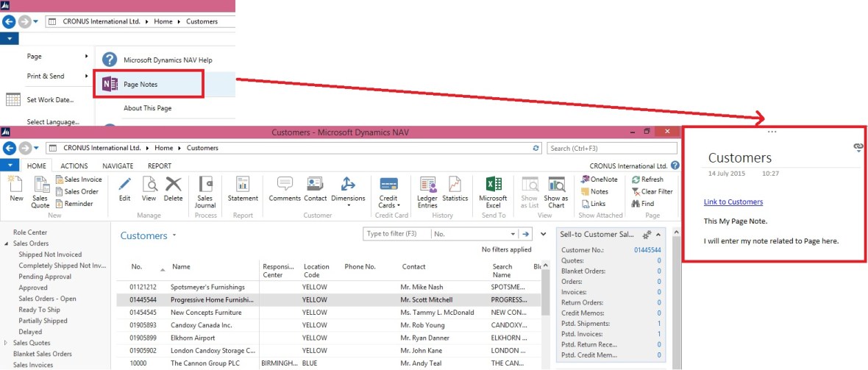Open customer Statistics
Viewport: 868px width, 370px height.
pyautogui.click(x=455, y=189)
